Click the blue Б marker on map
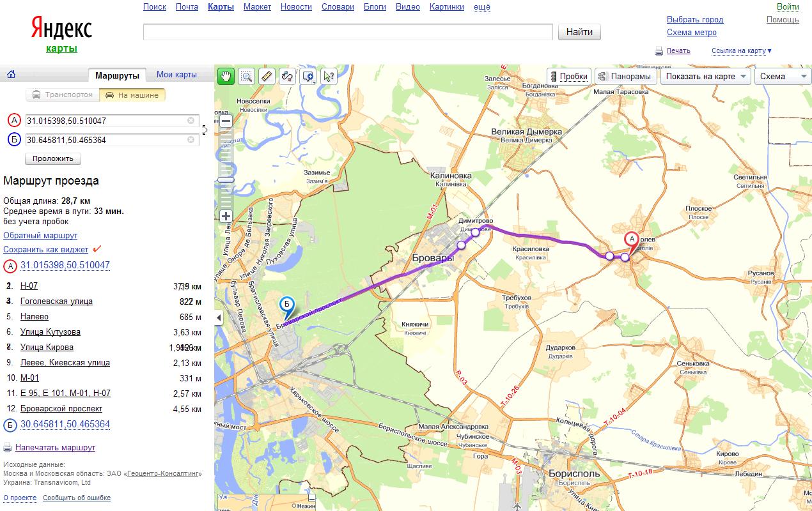This screenshot has height=511, width=812. [287, 307]
